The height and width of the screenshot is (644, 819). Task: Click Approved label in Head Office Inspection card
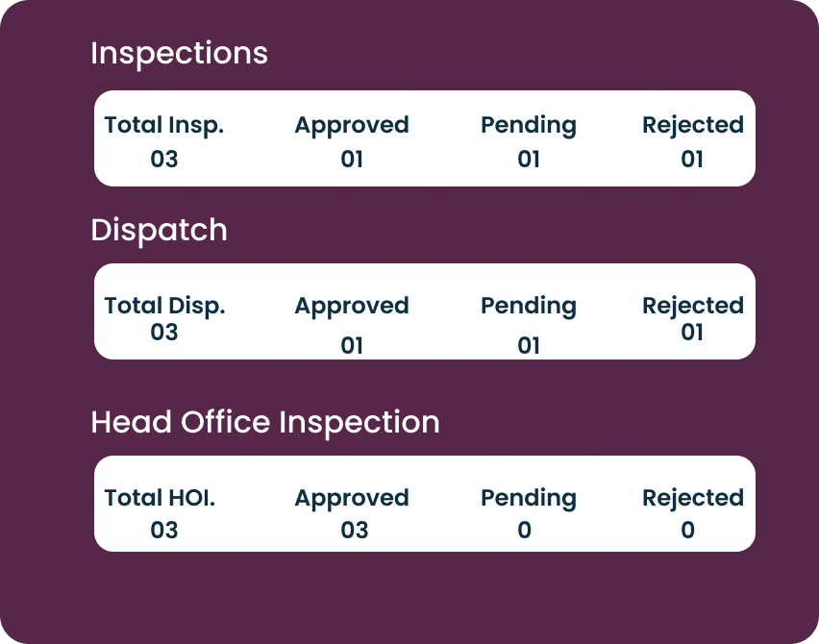(352, 498)
